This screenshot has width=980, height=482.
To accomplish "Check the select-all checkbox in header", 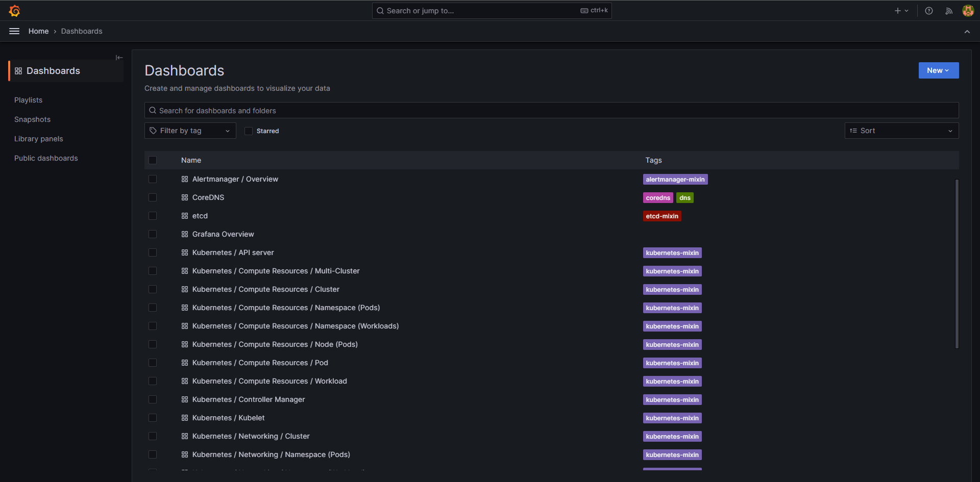I will (153, 160).
